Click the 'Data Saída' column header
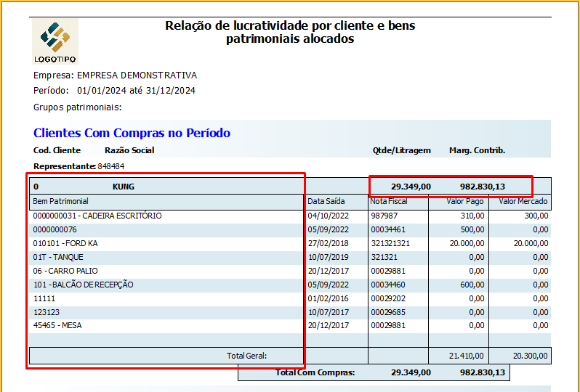 point(326,201)
